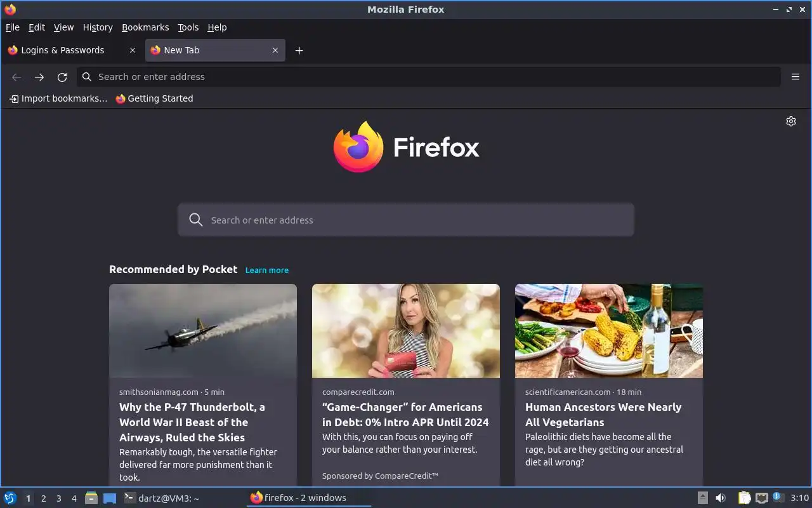
Task: Switch to workspace 2
Action: (x=43, y=498)
